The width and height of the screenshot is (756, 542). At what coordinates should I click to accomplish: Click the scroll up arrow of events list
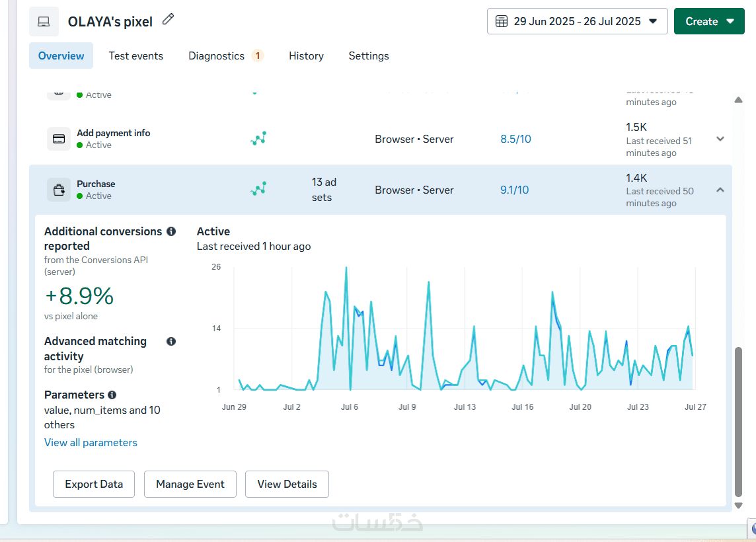[738, 100]
